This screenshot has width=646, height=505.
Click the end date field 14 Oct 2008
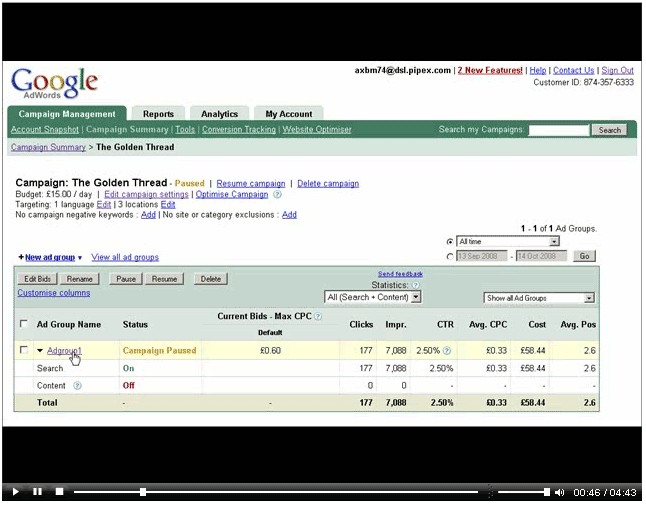pos(541,256)
